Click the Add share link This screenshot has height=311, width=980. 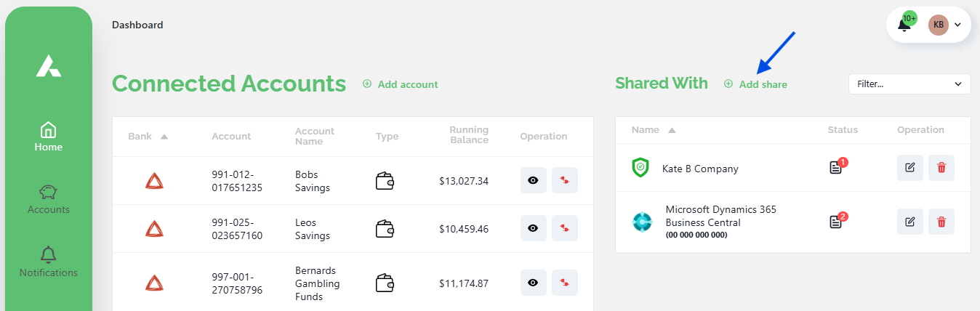click(756, 84)
